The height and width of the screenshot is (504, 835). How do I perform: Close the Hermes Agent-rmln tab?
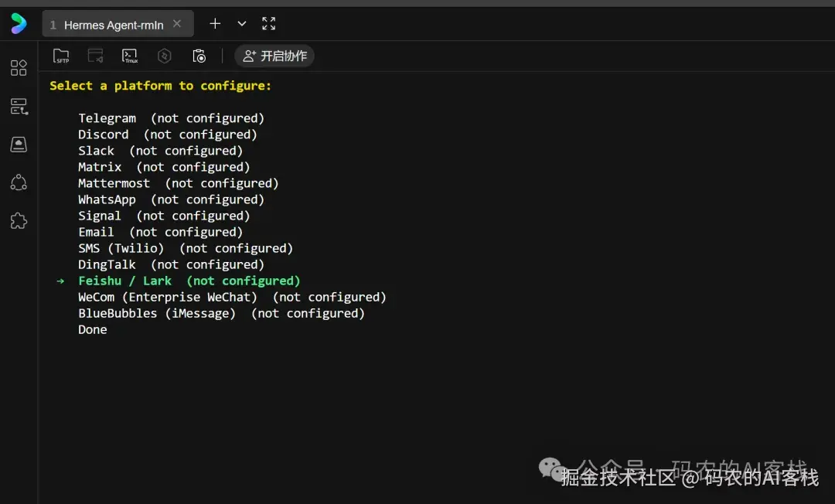(x=177, y=24)
